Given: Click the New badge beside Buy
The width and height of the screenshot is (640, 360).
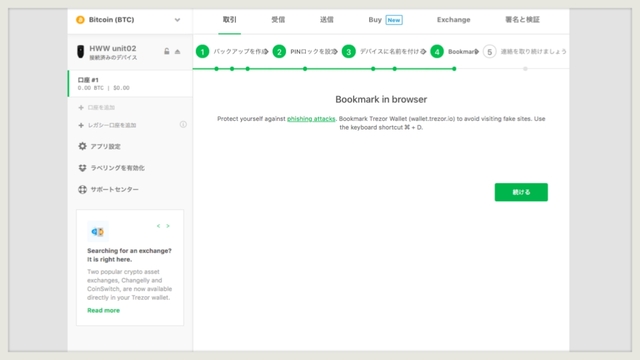Looking at the screenshot, I should [x=394, y=20].
